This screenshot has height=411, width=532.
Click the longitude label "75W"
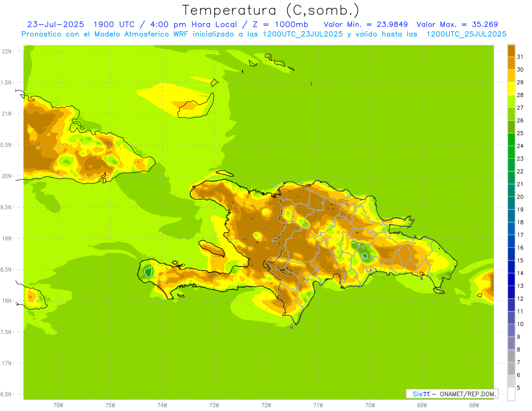click(110, 405)
